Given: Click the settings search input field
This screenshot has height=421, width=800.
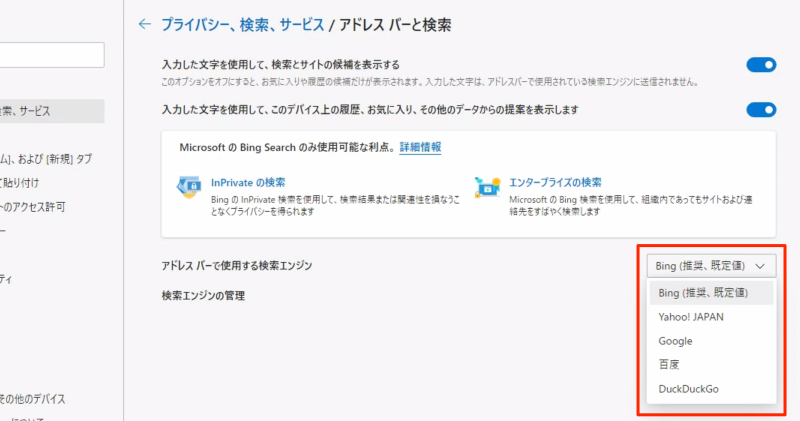Looking at the screenshot, I should (x=51, y=55).
